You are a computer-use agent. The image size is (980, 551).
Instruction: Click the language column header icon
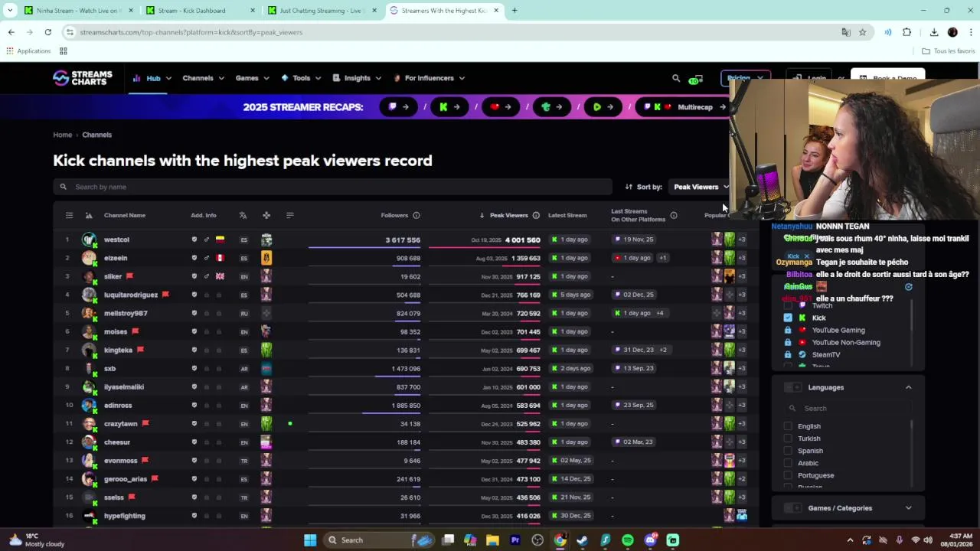[243, 215]
